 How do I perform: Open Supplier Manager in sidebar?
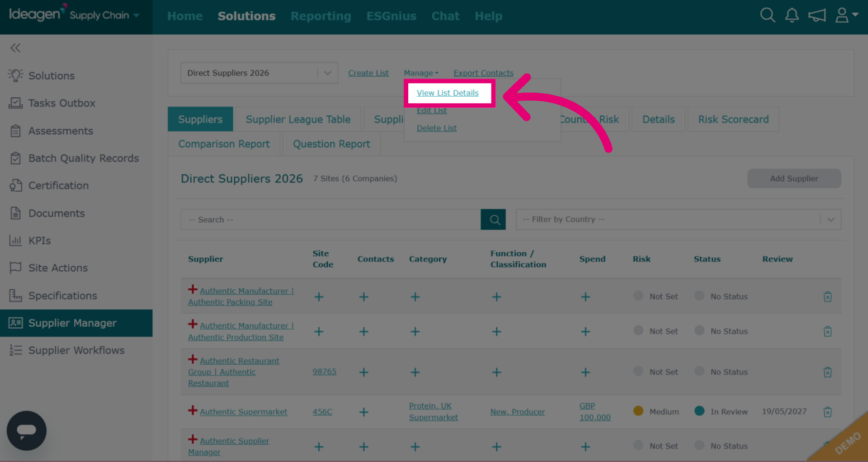(x=76, y=323)
